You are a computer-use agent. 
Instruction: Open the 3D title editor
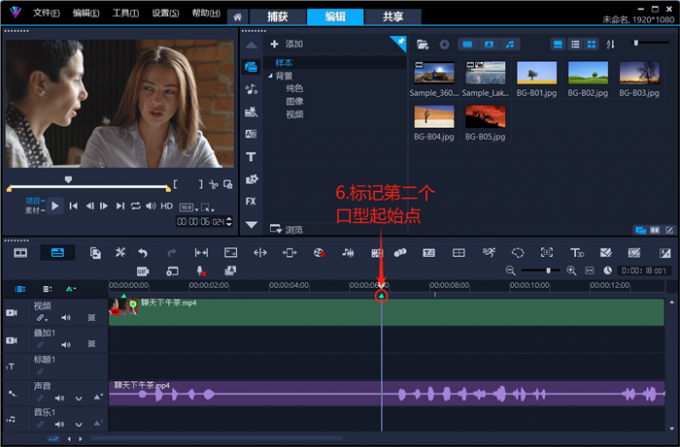(577, 253)
